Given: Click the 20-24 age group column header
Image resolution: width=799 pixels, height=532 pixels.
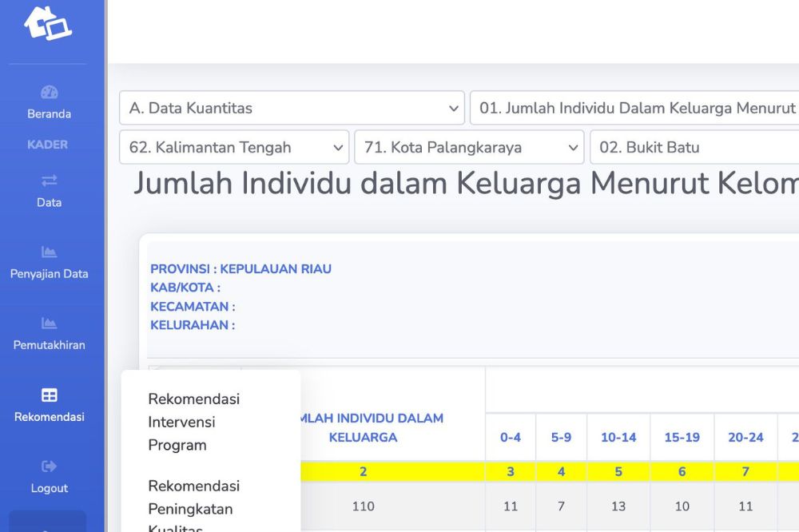Looking at the screenshot, I should tap(745, 437).
